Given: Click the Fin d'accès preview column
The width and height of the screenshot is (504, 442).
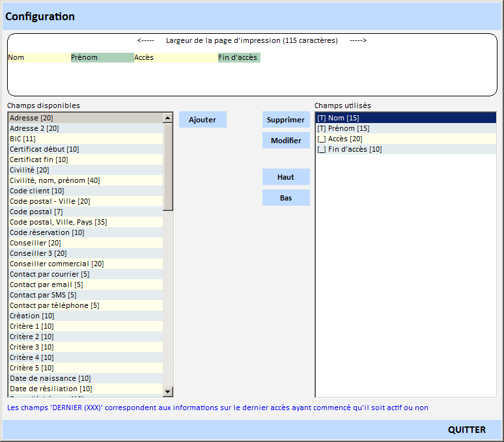Looking at the screenshot, I should [x=238, y=57].
